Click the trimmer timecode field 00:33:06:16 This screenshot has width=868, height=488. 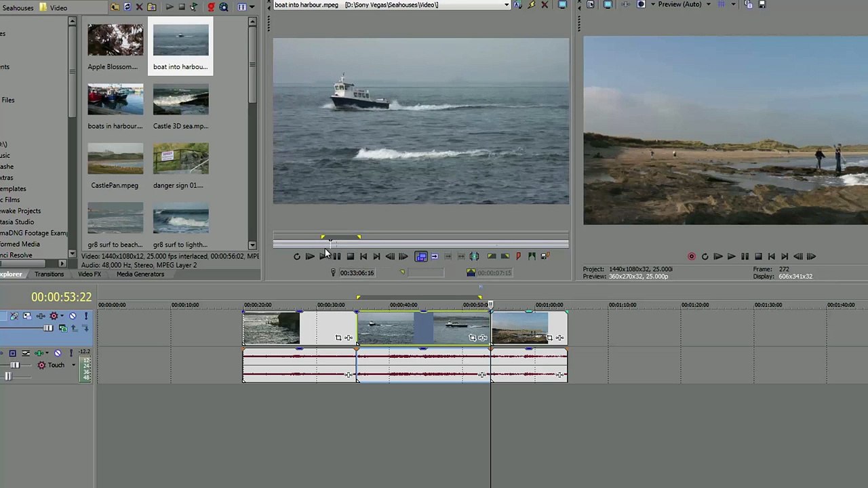[x=357, y=272]
